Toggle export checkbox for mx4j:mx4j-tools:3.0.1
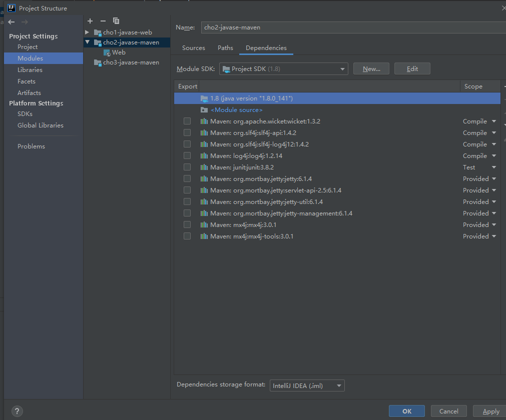The width and height of the screenshot is (506, 420). [x=187, y=236]
